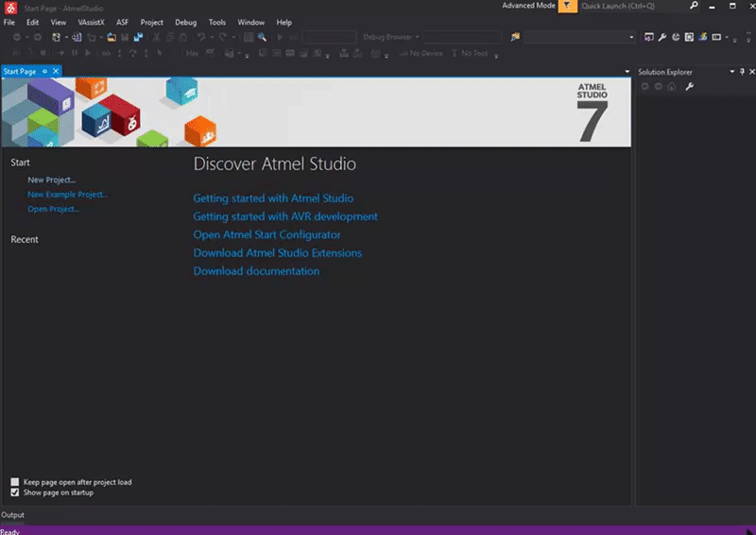756x535 pixels.
Task: Click Open Atmel Start Configurator link
Action: point(266,235)
